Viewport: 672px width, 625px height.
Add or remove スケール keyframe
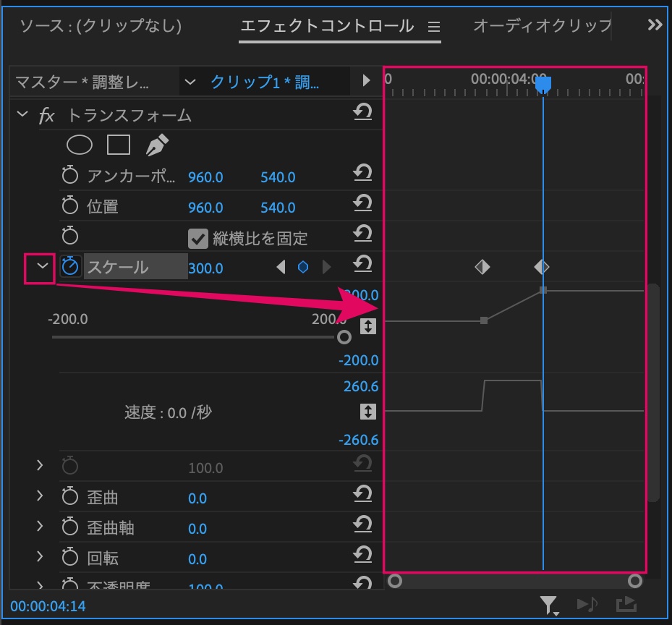tap(303, 267)
